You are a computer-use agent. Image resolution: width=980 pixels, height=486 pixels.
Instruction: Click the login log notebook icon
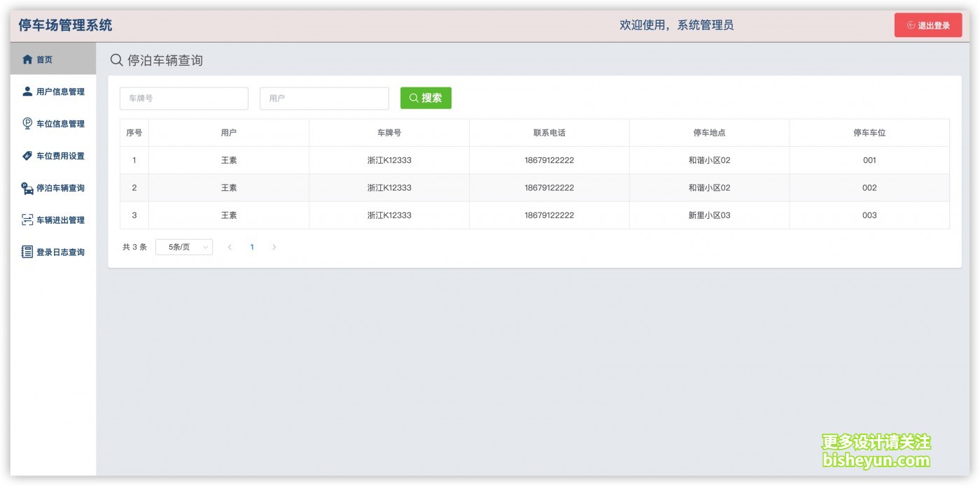[x=27, y=252]
